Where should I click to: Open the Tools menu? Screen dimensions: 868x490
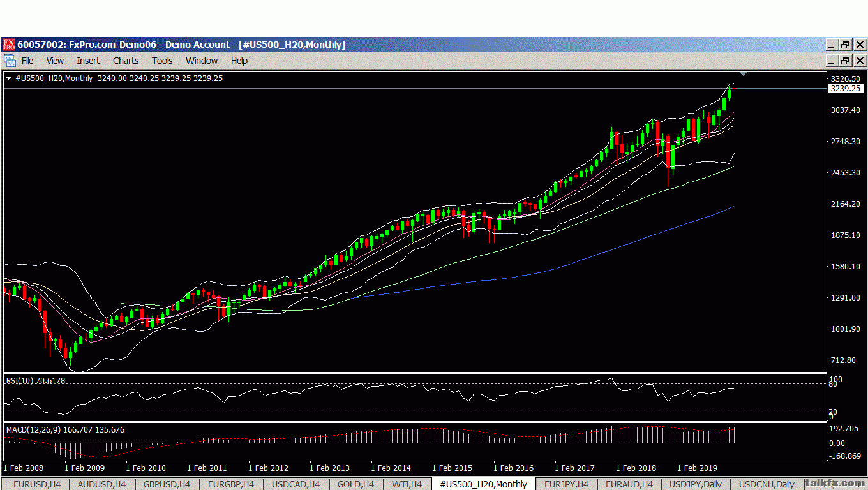(x=162, y=61)
